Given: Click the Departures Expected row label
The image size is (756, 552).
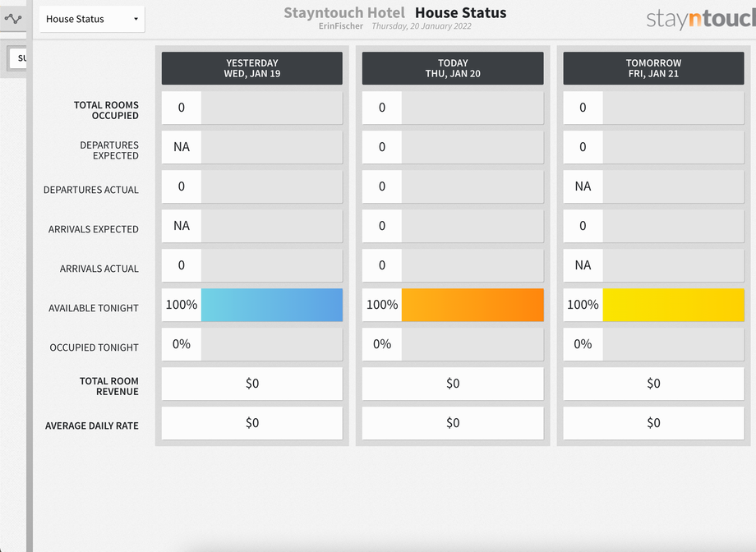Looking at the screenshot, I should point(109,150).
